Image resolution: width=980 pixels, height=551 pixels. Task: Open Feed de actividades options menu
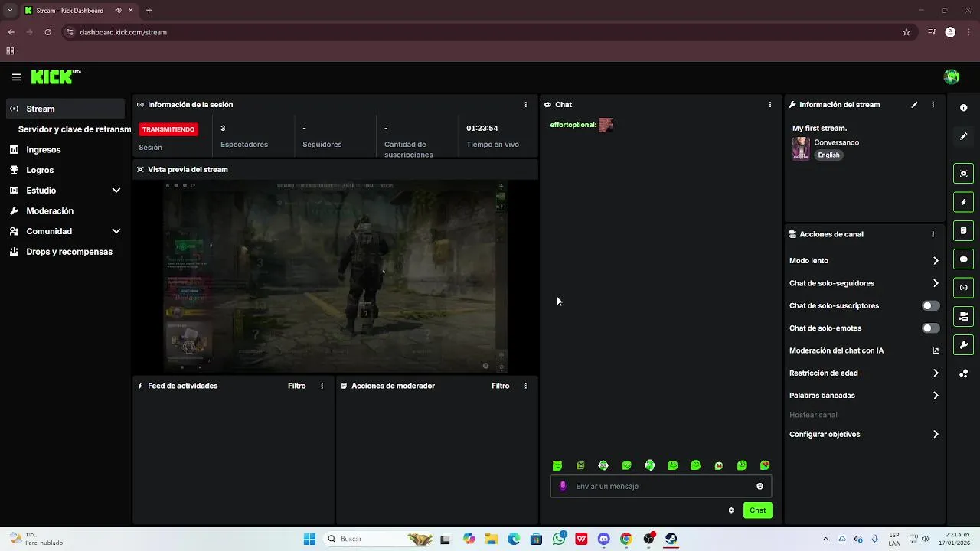322,386
